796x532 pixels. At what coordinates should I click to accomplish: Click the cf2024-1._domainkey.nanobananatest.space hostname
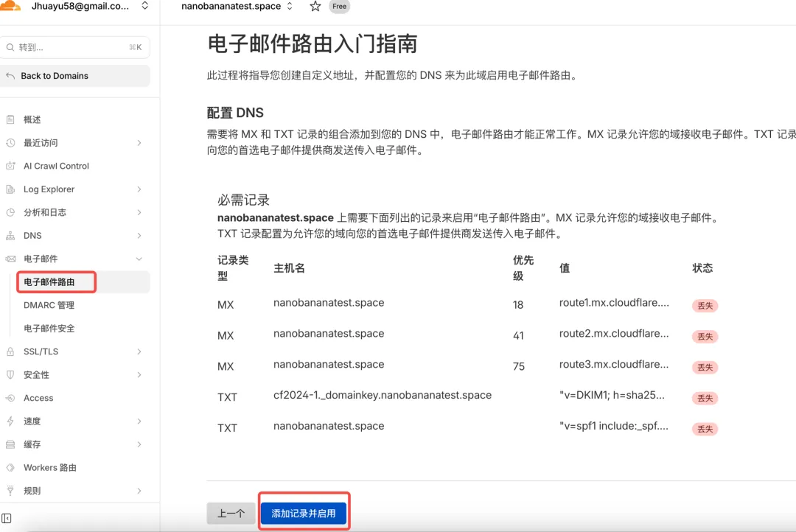[x=383, y=395]
